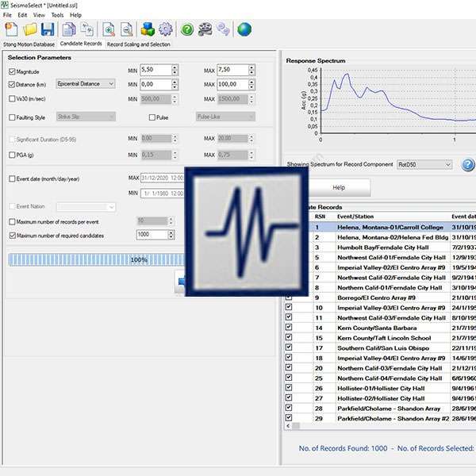Viewport: 476px width, 476px height.
Task: Select row Hollister-01/Hollister City Hall
Action: [381, 388]
